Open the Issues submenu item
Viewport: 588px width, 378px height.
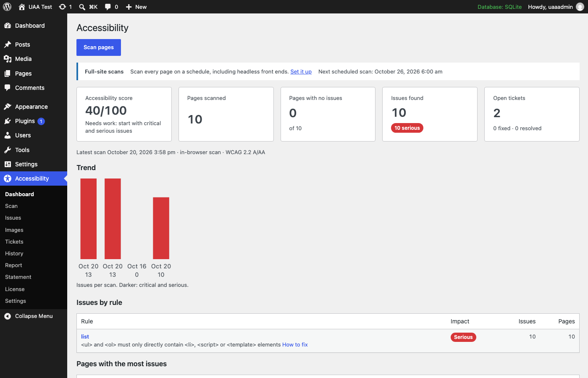click(13, 218)
